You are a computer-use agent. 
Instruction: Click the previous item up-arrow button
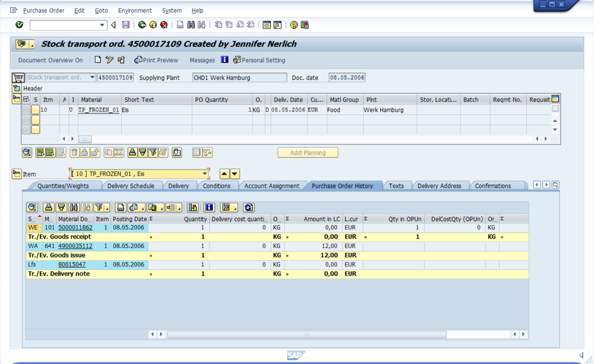coord(225,174)
